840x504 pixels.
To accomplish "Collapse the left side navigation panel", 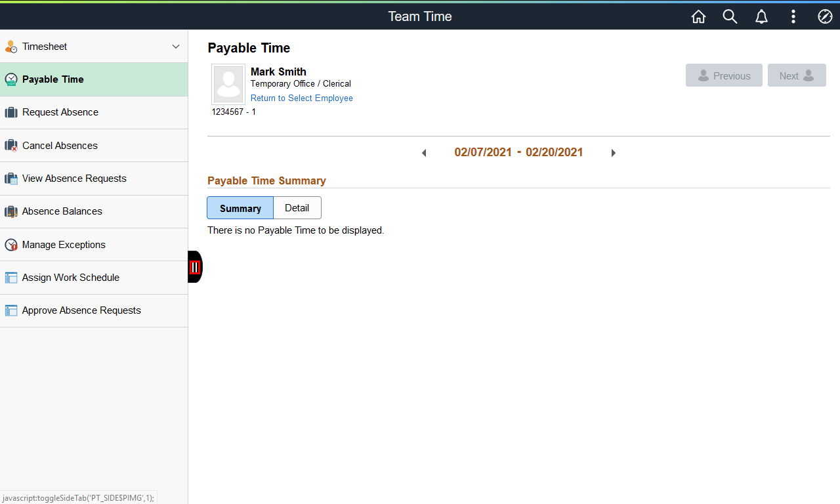I will click(195, 267).
